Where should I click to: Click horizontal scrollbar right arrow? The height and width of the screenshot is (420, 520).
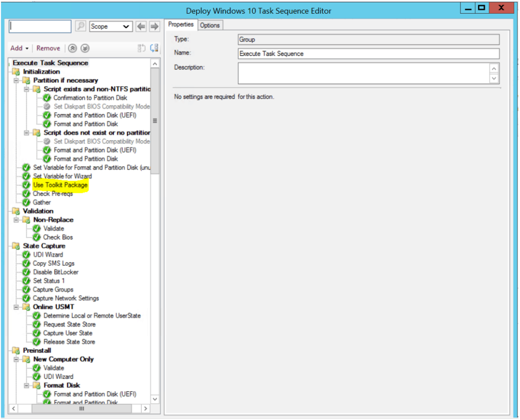(146, 409)
